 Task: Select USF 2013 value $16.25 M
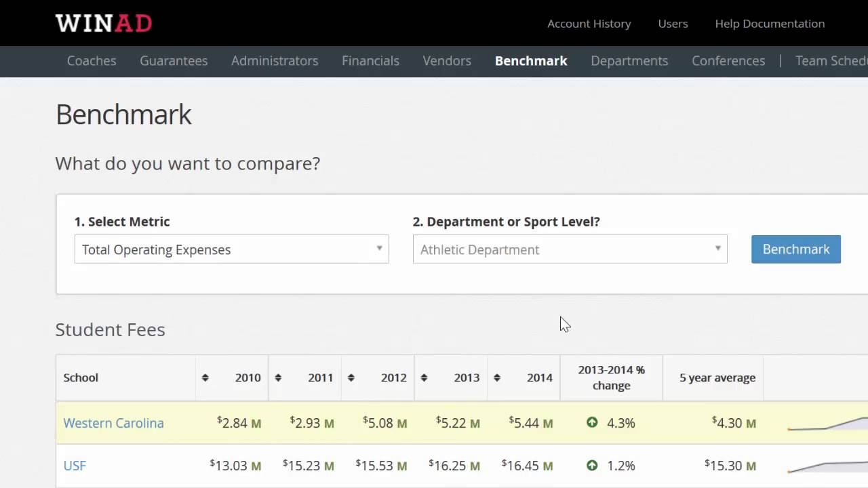point(454,466)
